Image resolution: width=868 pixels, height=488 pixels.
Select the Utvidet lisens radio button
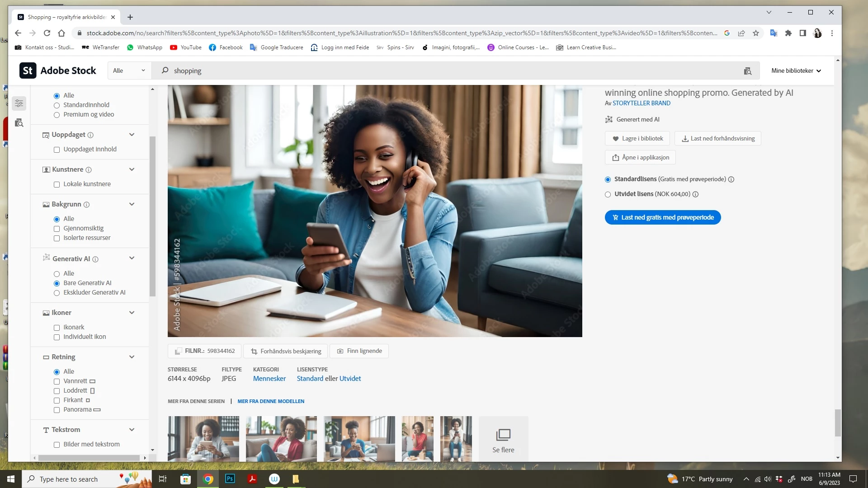(608, 194)
